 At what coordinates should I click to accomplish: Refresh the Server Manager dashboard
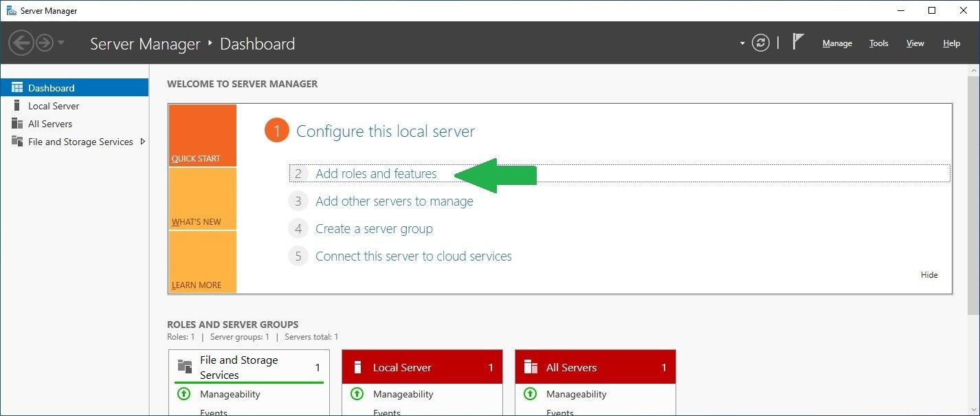pyautogui.click(x=761, y=43)
